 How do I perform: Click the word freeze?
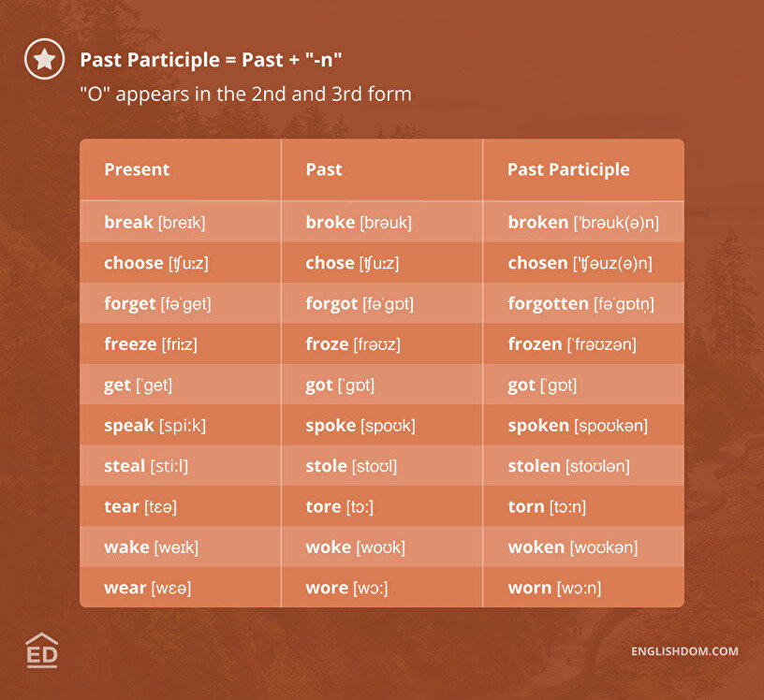pos(130,344)
